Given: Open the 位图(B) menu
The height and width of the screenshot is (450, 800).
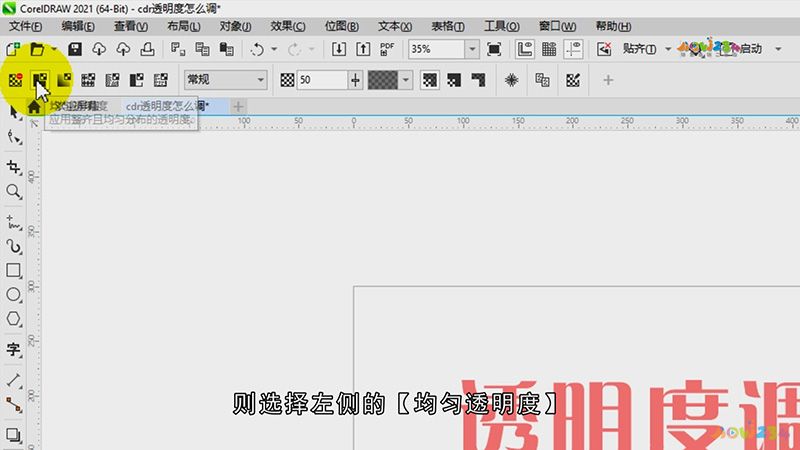Looking at the screenshot, I should (x=341, y=26).
